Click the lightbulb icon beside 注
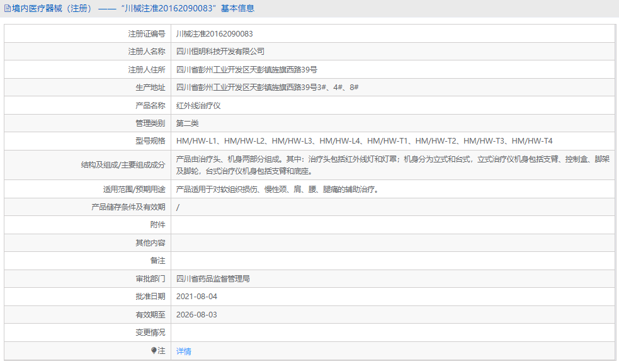 [154, 351]
